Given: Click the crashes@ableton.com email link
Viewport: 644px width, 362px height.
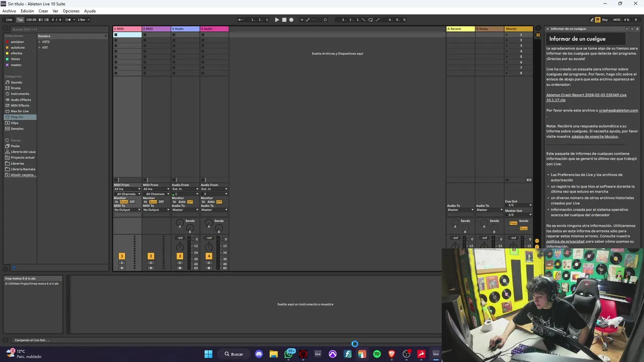Looking at the screenshot, I should coord(618,111).
